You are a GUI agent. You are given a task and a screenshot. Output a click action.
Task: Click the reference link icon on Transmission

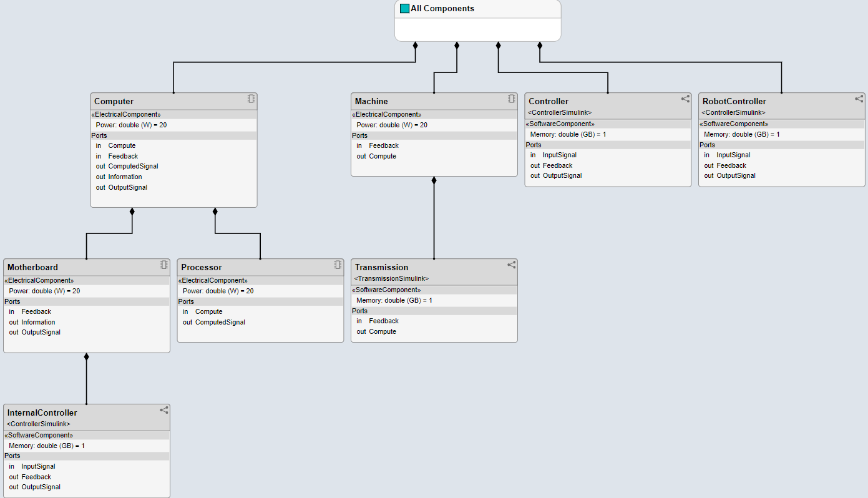point(511,265)
